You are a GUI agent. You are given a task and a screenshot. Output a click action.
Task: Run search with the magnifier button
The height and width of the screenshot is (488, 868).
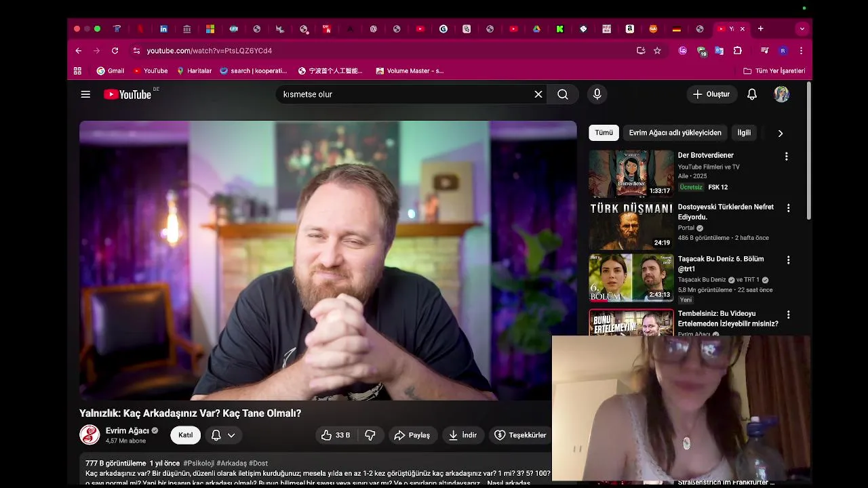click(x=563, y=94)
